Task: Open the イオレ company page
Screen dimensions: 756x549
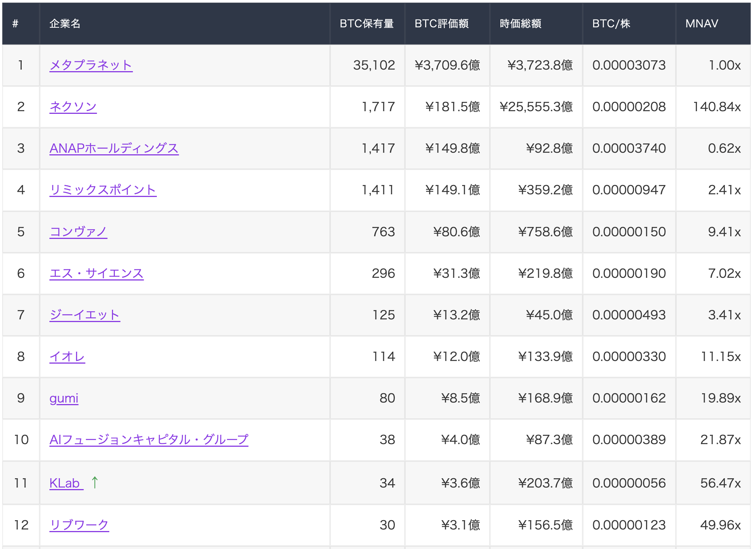Action: point(67,356)
